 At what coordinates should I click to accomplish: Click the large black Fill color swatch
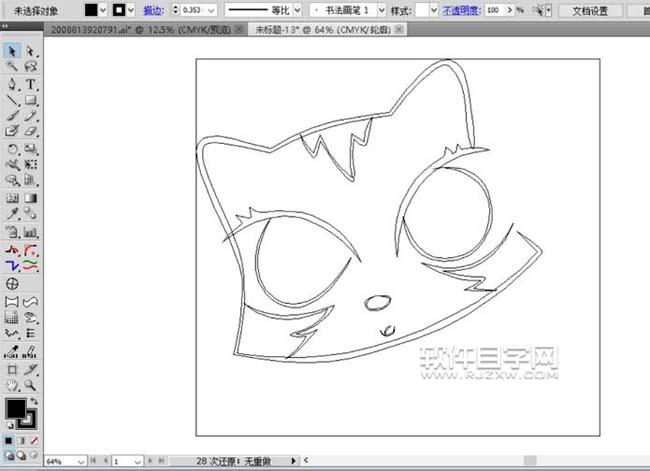click(15, 408)
